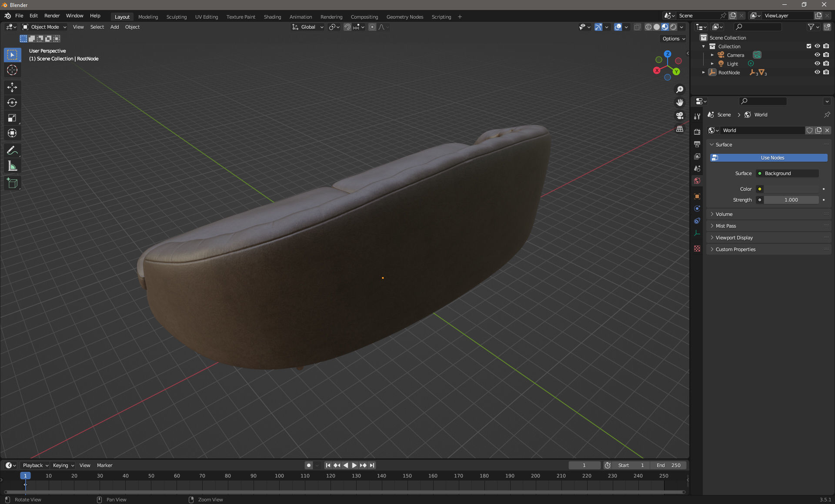Activate the Cursor tool

[x=12, y=70]
